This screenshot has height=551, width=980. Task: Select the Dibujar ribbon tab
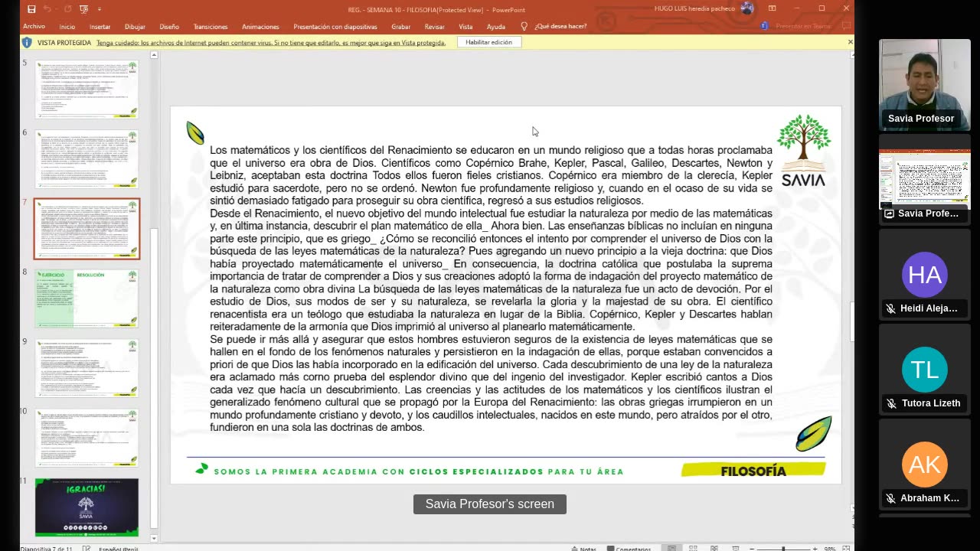[x=135, y=27]
